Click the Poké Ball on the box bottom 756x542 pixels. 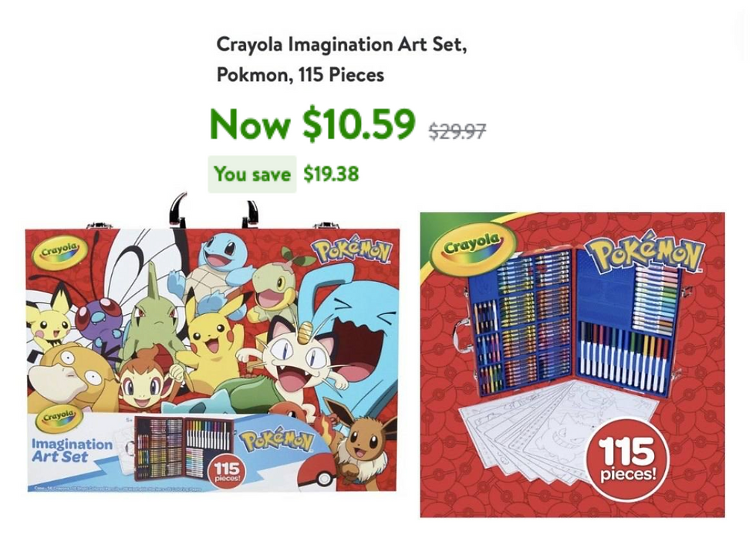point(317,476)
